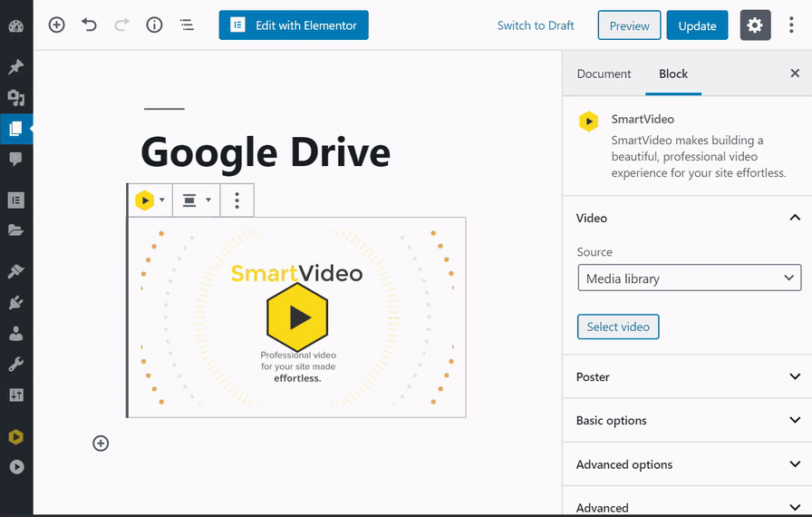The image size is (812, 517).
Task: Open Users from the sidebar
Action: click(16, 334)
